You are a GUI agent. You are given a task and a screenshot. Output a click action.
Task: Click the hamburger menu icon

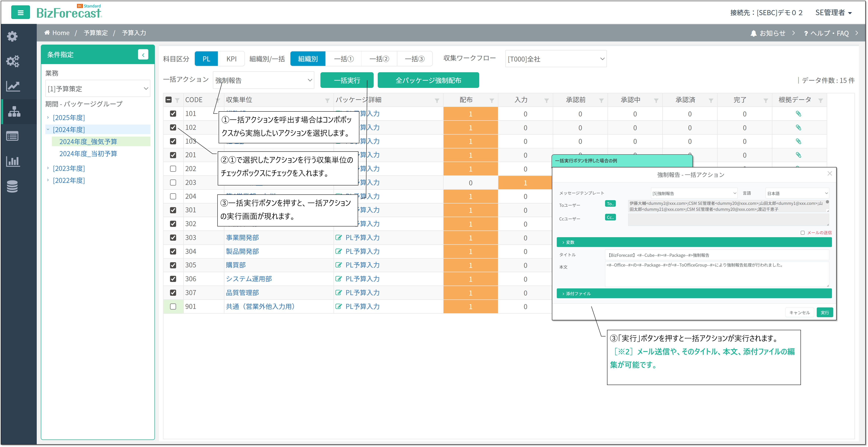coord(20,13)
